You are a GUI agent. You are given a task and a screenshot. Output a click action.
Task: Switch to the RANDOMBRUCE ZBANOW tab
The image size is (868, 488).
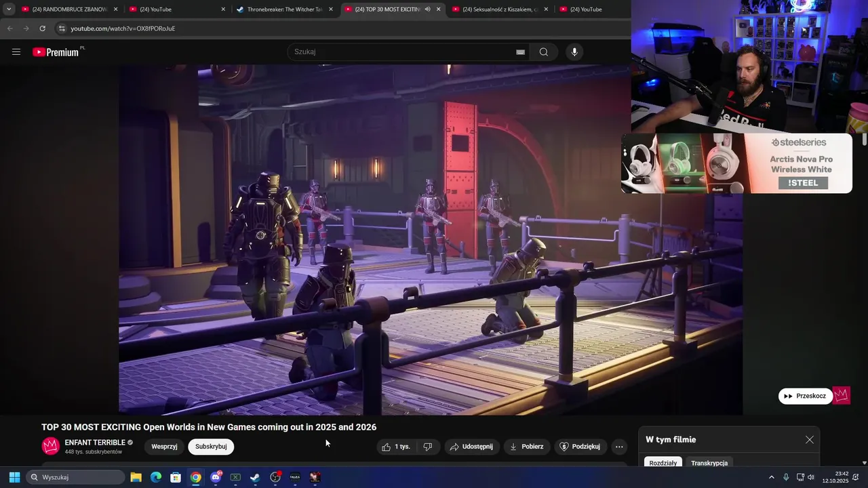click(70, 9)
